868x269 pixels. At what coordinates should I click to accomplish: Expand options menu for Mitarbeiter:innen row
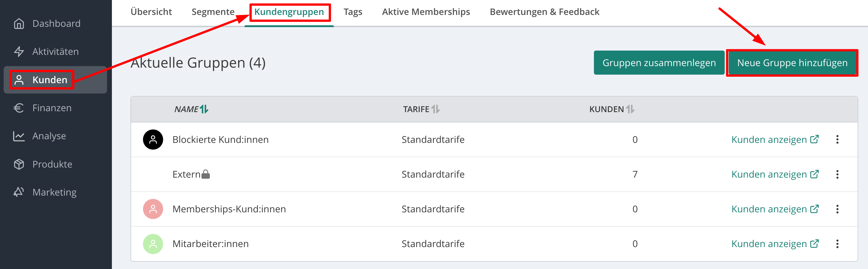(837, 244)
